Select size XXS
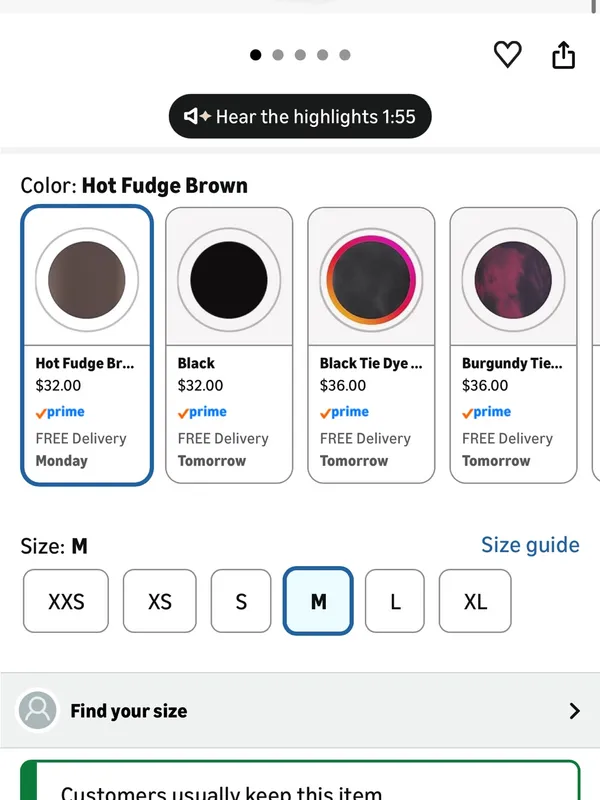Viewport: 600px width, 800px height. point(66,601)
